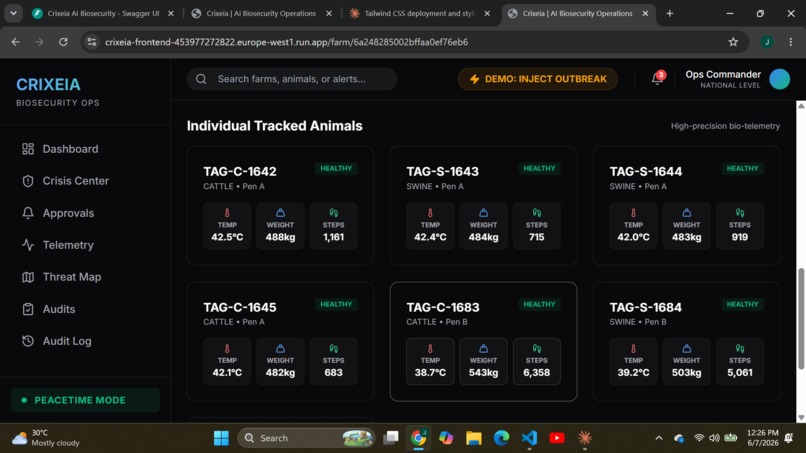
Task: Click the Audits clipboard icon
Action: coord(28,309)
